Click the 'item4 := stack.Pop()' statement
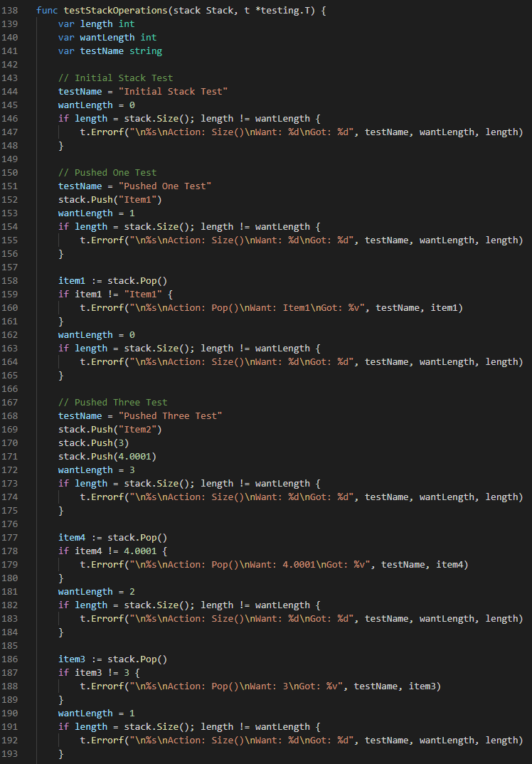Screen dimensions: 532x764 click(112, 538)
